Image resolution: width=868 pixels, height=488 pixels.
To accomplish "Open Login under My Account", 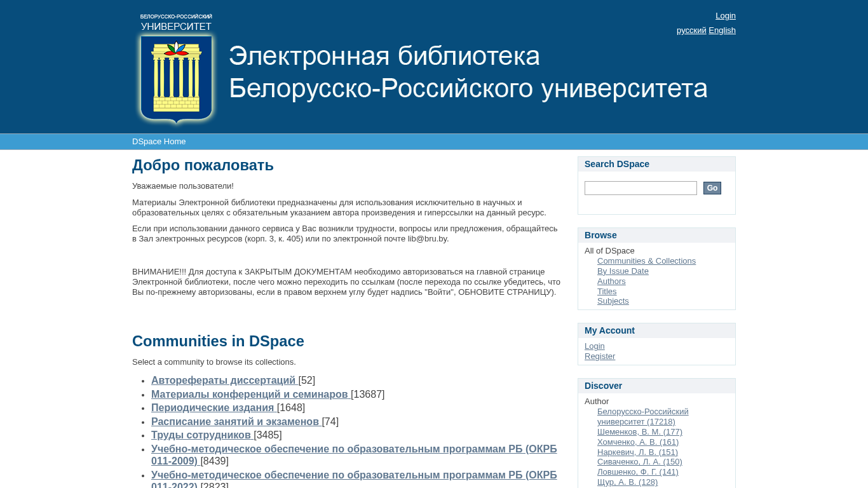I will click(595, 346).
